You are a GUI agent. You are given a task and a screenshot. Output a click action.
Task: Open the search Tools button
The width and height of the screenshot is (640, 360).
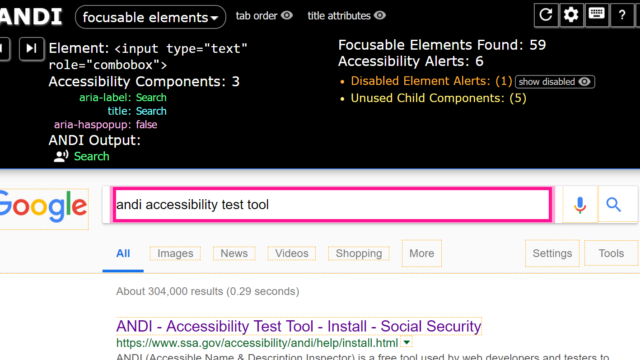611,253
